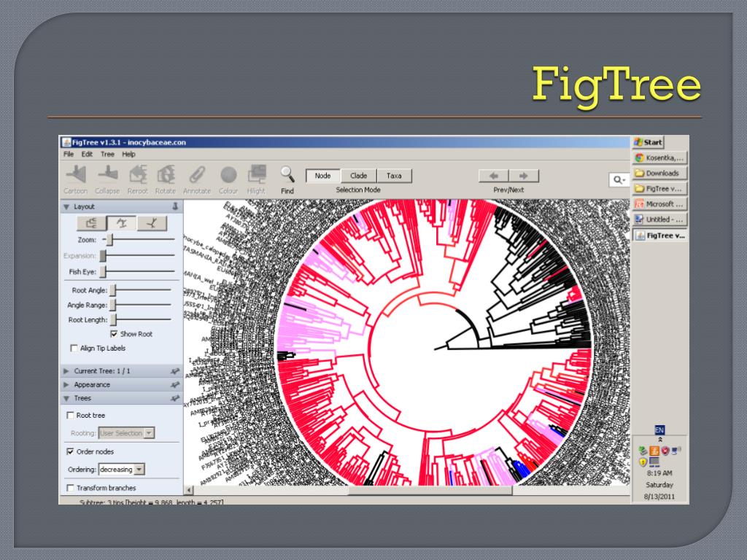Image resolution: width=747 pixels, height=560 pixels.
Task: Click the scrollbar left arrow
Action: (x=189, y=490)
